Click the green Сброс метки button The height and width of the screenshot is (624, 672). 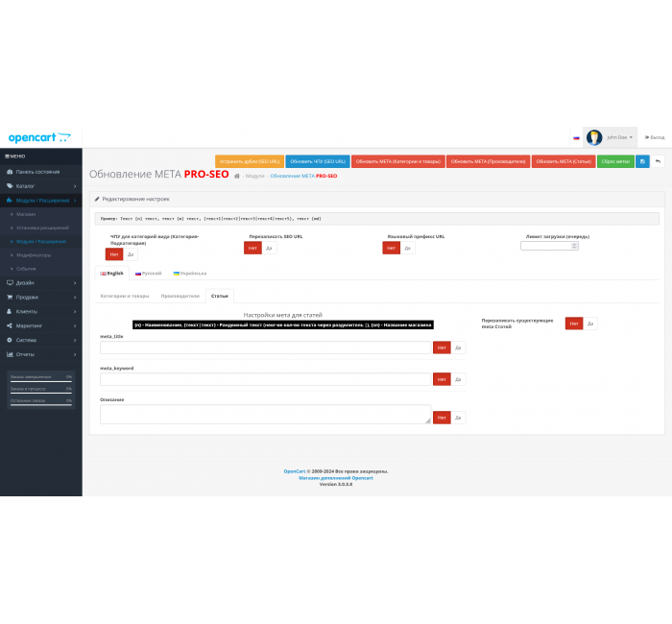click(615, 161)
